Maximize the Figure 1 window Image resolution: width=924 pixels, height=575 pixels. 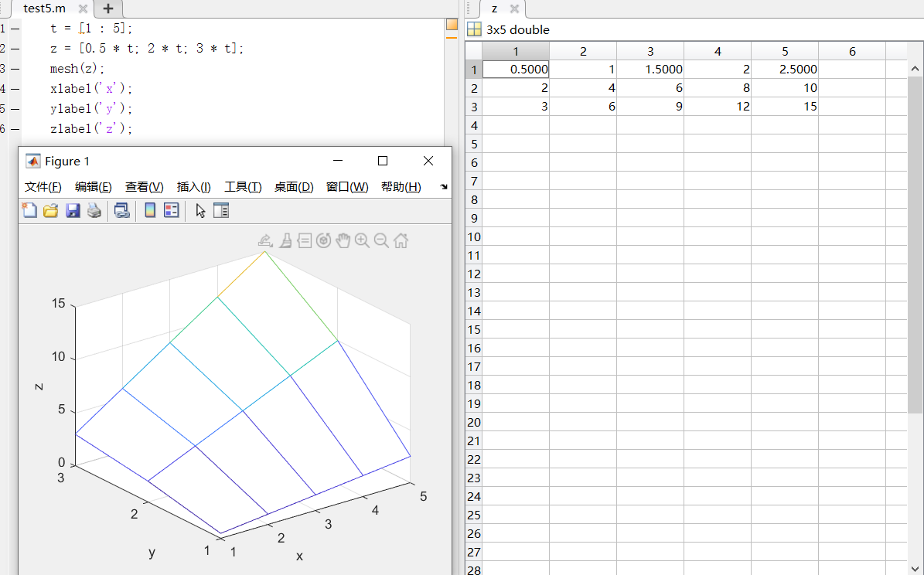point(383,161)
